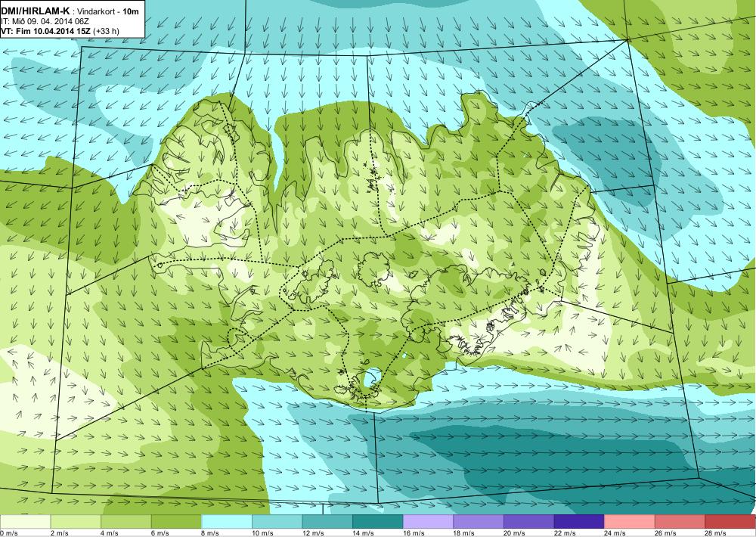
Task: Click the 'Vindarkort - 10m' map type text
Action: click(108, 11)
